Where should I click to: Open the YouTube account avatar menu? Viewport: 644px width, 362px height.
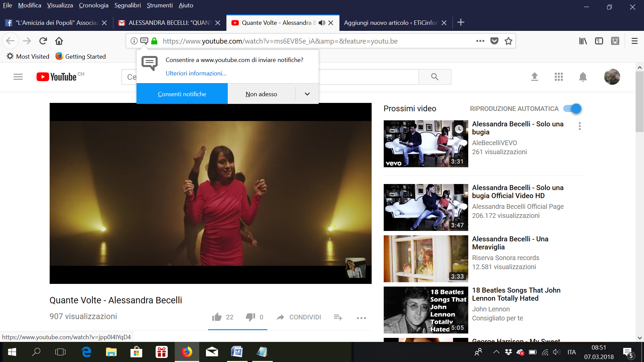click(x=612, y=77)
